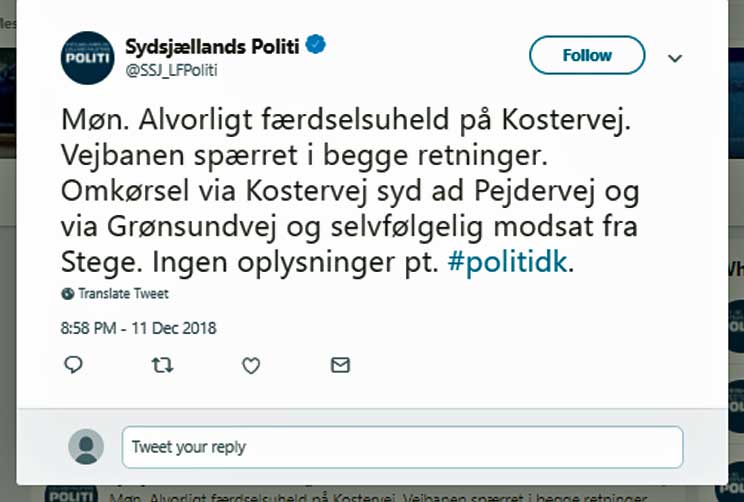Image resolution: width=744 pixels, height=502 pixels.
Task: Click the gray user avatar beside reply box
Action: coord(86,446)
